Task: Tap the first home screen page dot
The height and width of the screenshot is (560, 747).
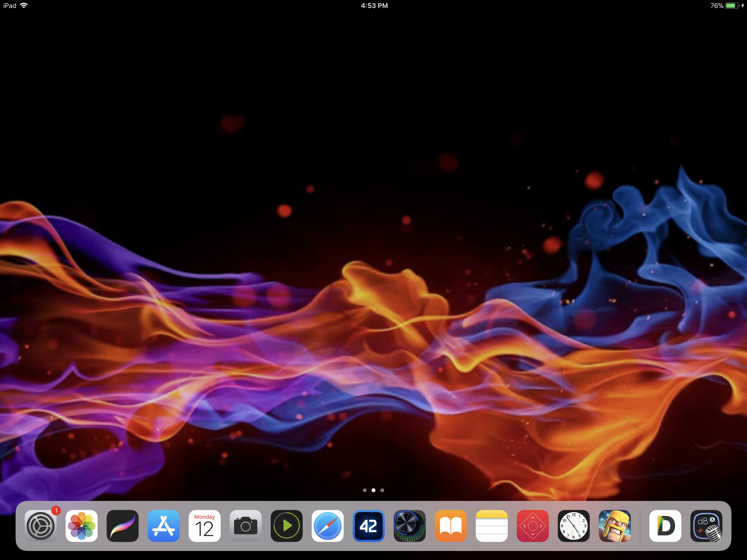Action: tap(365, 490)
